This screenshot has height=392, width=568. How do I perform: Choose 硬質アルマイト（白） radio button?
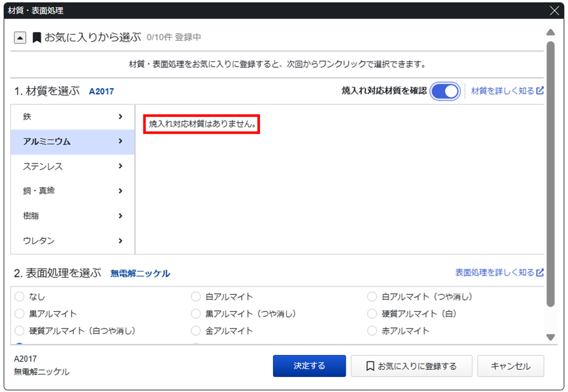coord(372,314)
